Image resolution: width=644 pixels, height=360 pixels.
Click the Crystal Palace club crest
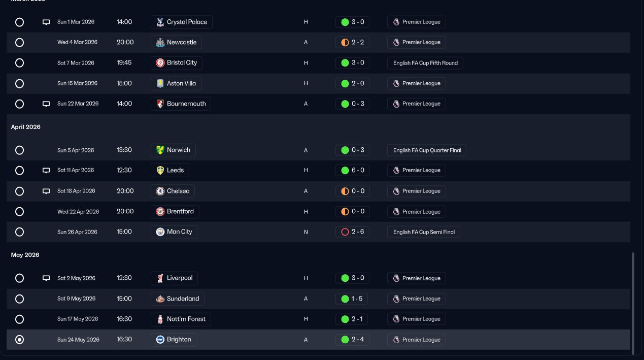click(x=160, y=22)
